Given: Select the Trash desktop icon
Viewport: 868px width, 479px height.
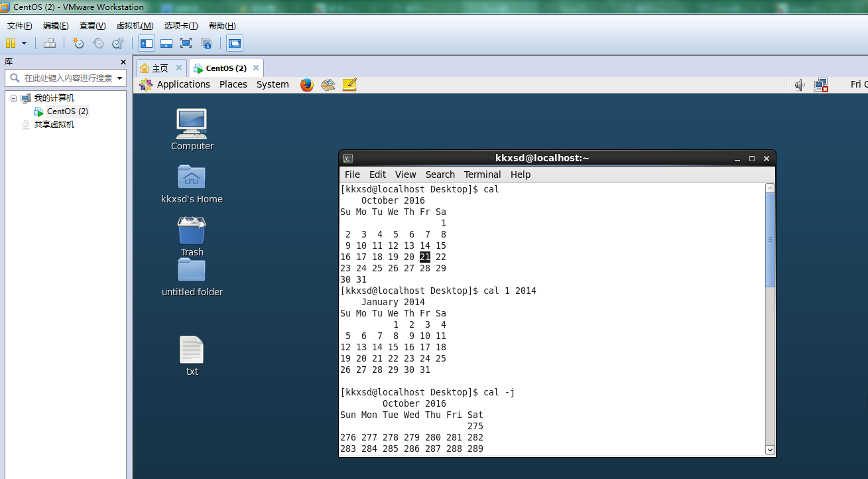Looking at the screenshot, I should [x=192, y=237].
